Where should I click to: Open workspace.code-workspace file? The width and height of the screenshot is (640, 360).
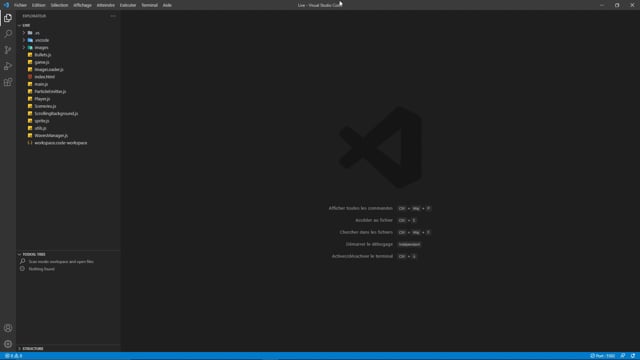click(x=68, y=143)
